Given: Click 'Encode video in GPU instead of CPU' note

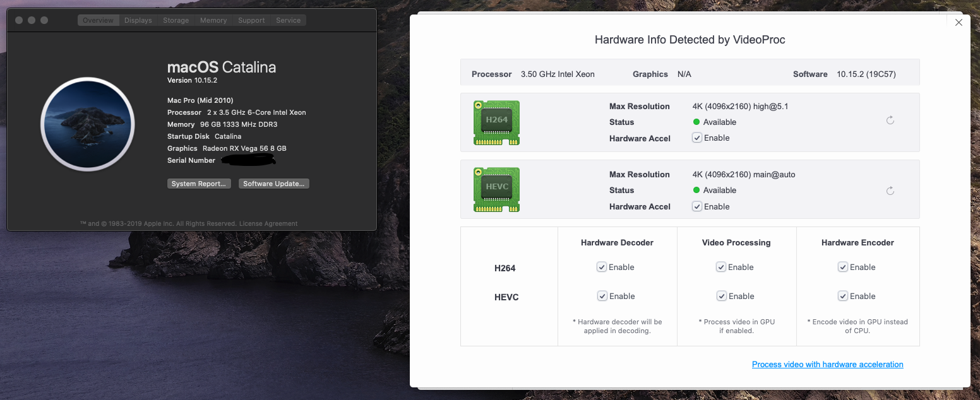Looking at the screenshot, I should click(x=857, y=326).
